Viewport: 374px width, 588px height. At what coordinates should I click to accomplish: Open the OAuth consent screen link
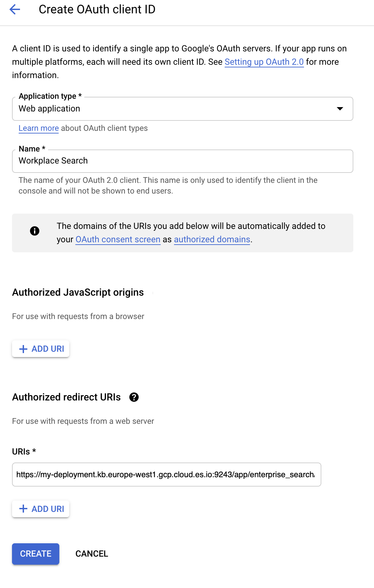point(118,240)
